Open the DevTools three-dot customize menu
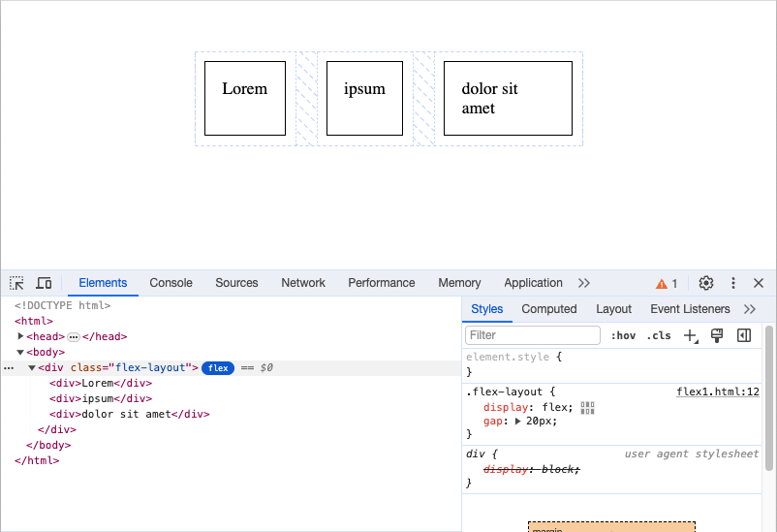This screenshot has height=532, width=777. click(x=733, y=283)
